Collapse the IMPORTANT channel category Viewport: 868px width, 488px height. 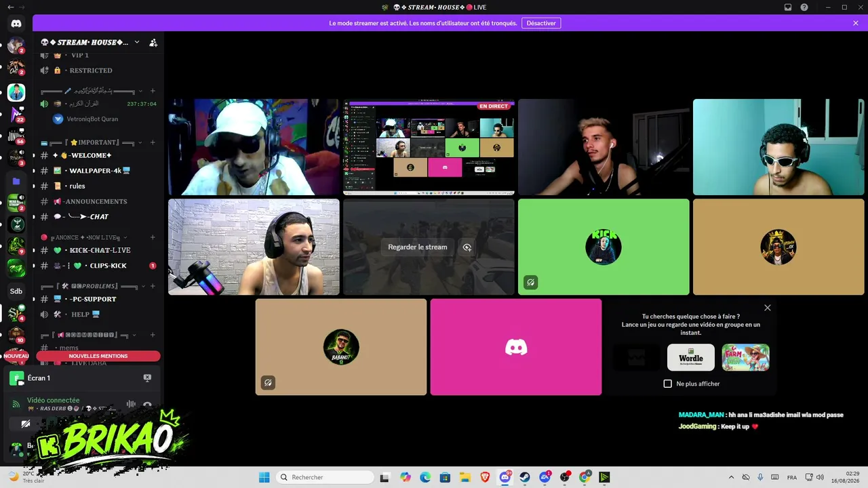141,142
